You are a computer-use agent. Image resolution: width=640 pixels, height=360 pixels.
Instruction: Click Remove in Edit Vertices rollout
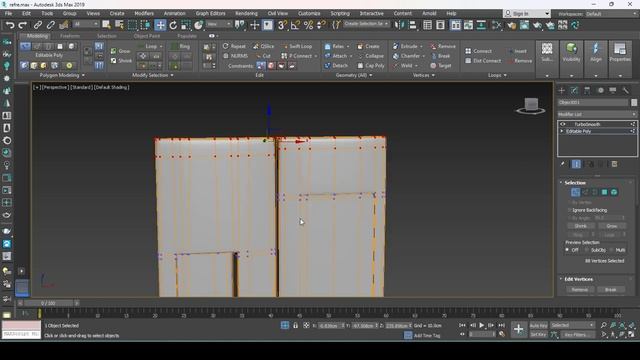click(x=580, y=290)
